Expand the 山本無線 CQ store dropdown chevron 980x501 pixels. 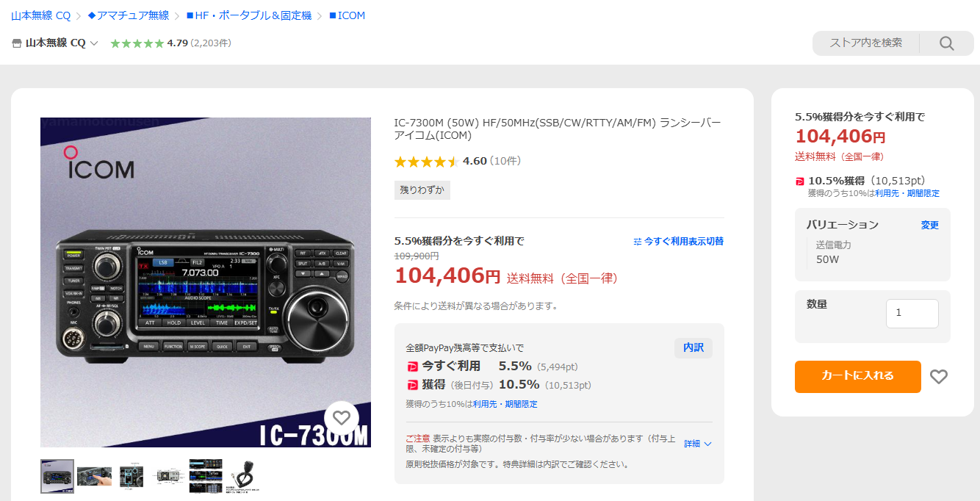point(94,43)
